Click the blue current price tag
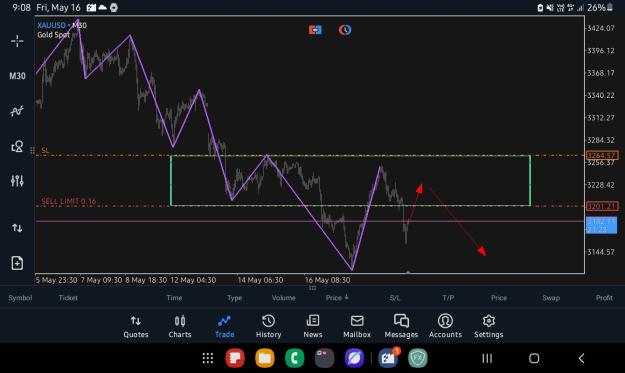Screen dimensions: 625x373 point(601,225)
